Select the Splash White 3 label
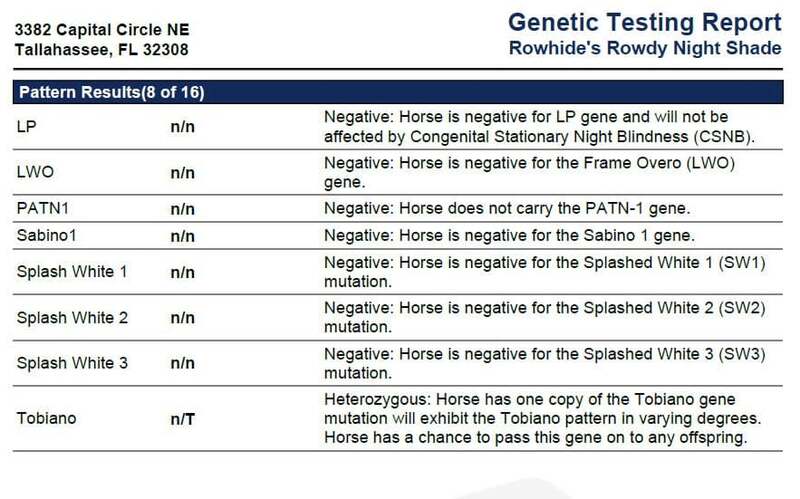The width and height of the screenshot is (800, 499). (72, 363)
